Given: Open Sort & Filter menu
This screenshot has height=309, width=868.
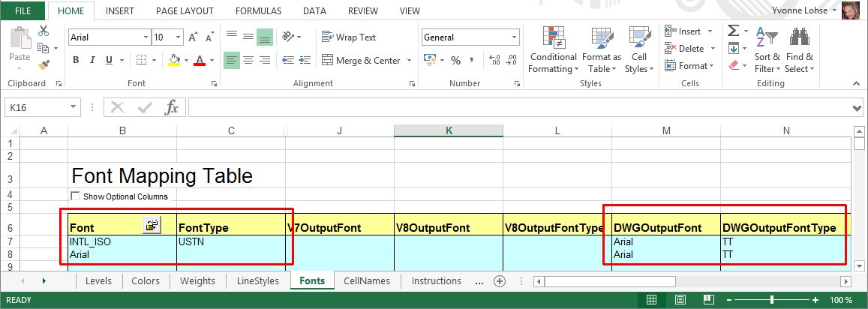Looking at the screenshot, I should 767,49.
